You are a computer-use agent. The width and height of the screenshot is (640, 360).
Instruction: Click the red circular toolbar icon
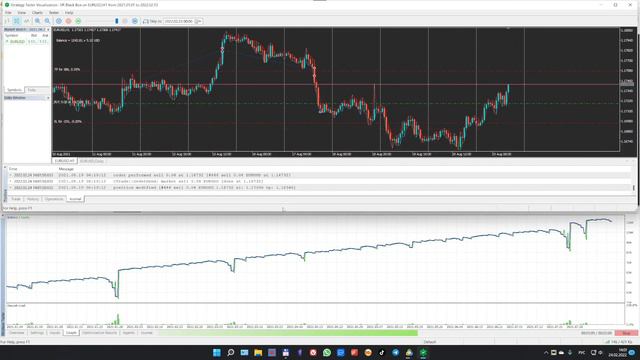tap(69, 21)
